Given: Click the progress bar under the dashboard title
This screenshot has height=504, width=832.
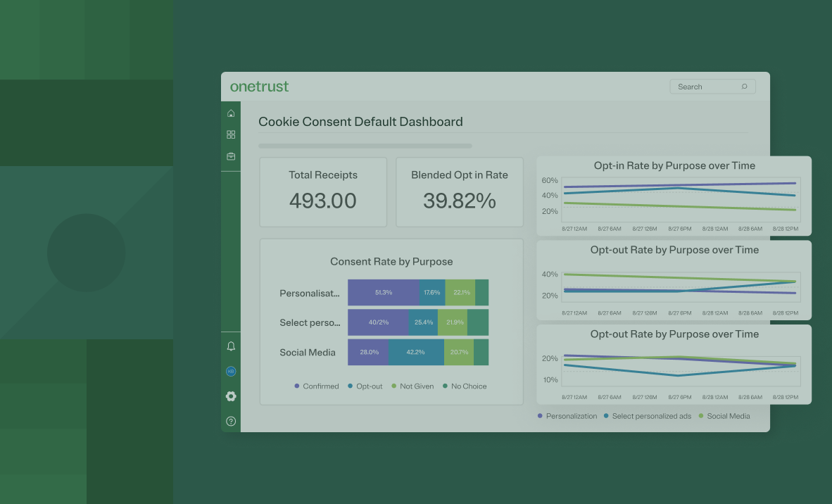Looking at the screenshot, I should (x=365, y=145).
